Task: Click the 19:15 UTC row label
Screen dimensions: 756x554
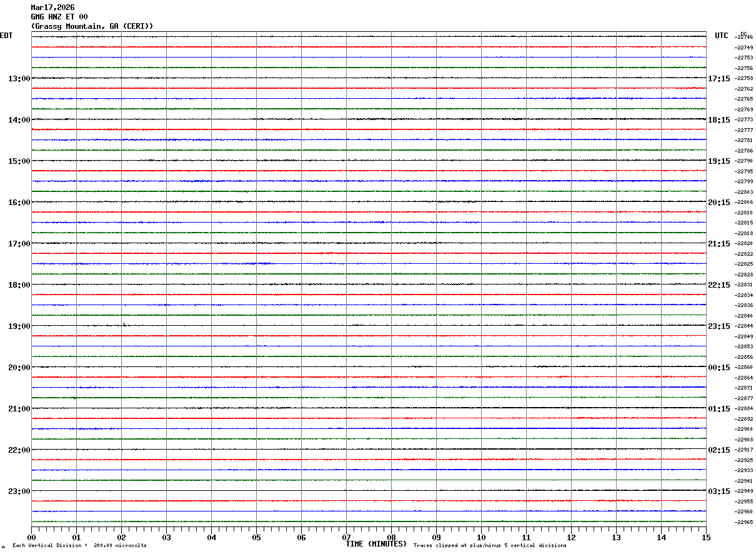Action: point(719,161)
